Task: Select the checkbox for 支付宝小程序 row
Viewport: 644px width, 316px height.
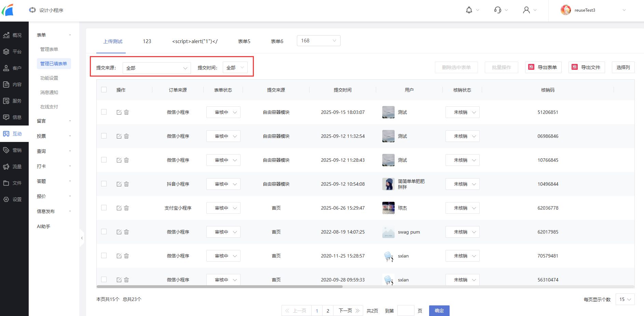Action: [x=104, y=208]
